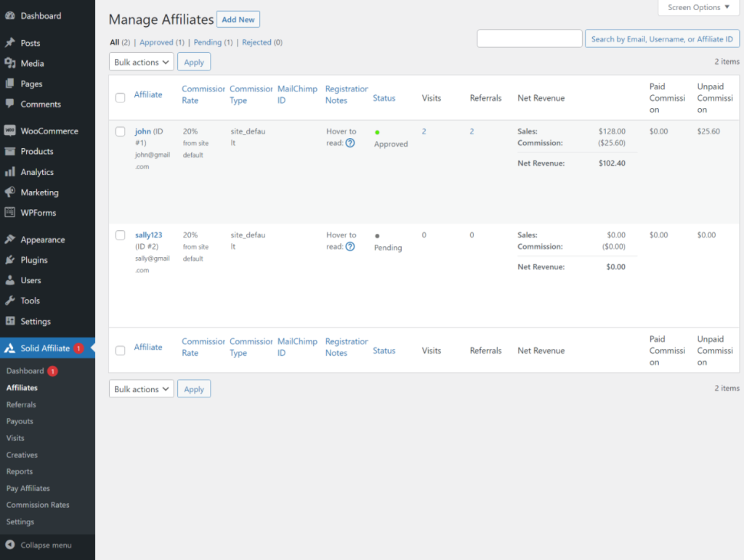The height and width of the screenshot is (560, 744).
Task: Click the Dashboard gauge icon in sidebar
Action: (10, 16)
